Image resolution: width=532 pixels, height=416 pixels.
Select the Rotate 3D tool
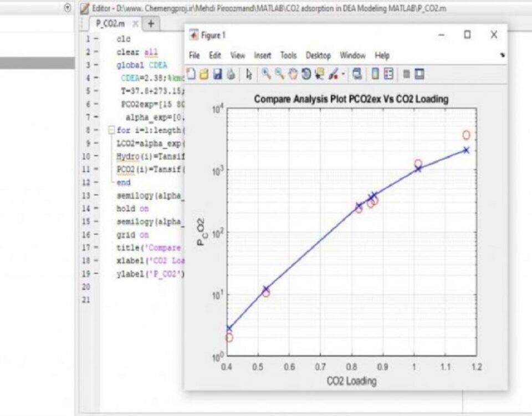(306, 74)
